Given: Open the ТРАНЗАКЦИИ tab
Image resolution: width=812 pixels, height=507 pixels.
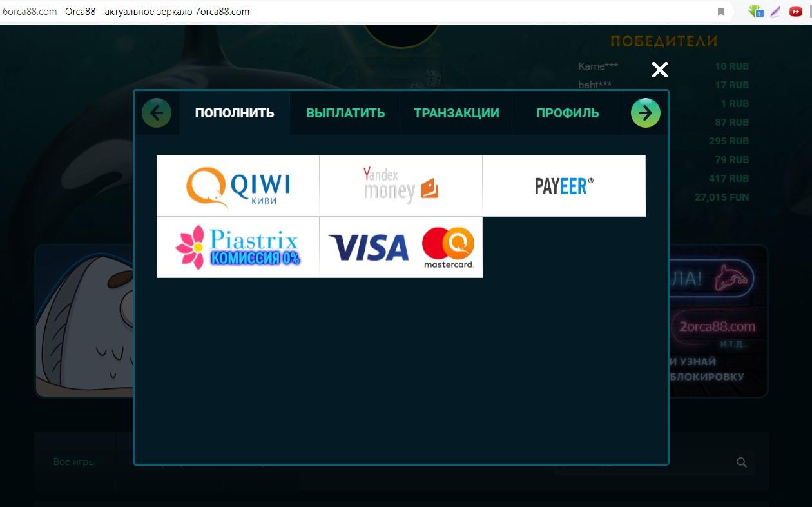Looking at the screenshot, I should [x=456, y=113].
